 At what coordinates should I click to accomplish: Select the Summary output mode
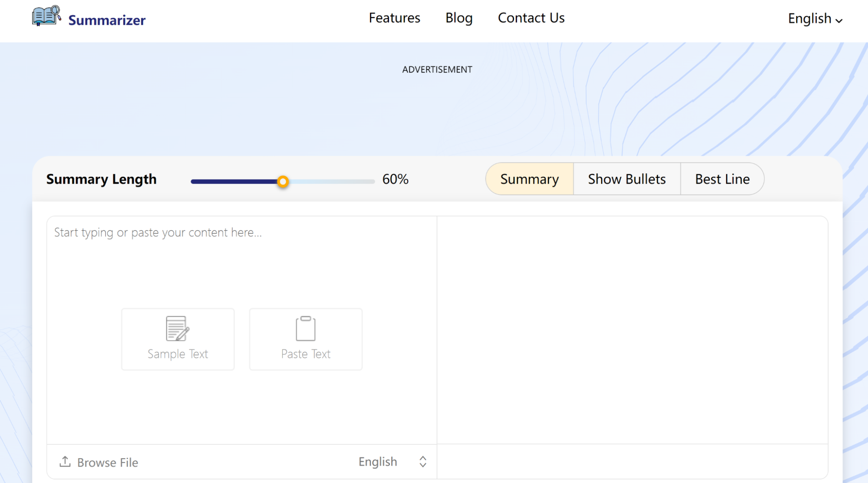point(529,179)
